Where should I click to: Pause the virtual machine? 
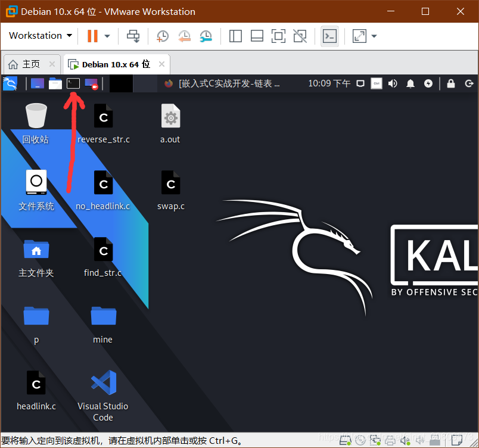click(x=92, y=36)
